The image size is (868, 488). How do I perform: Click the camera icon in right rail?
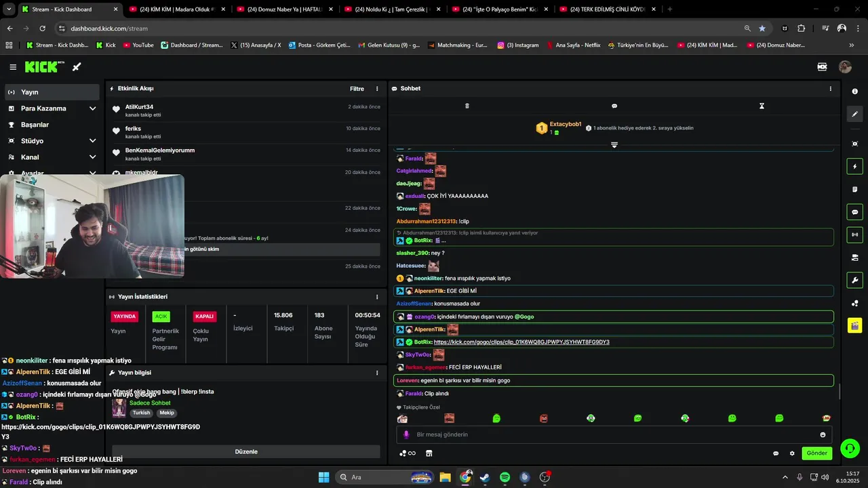click(854, 258)
